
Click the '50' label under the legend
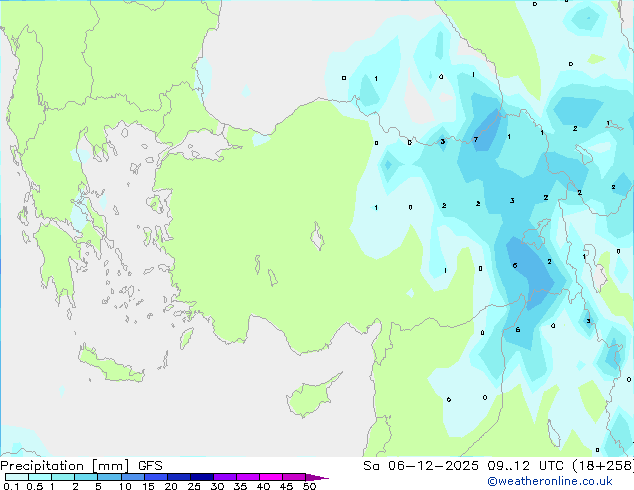point(309,486)
